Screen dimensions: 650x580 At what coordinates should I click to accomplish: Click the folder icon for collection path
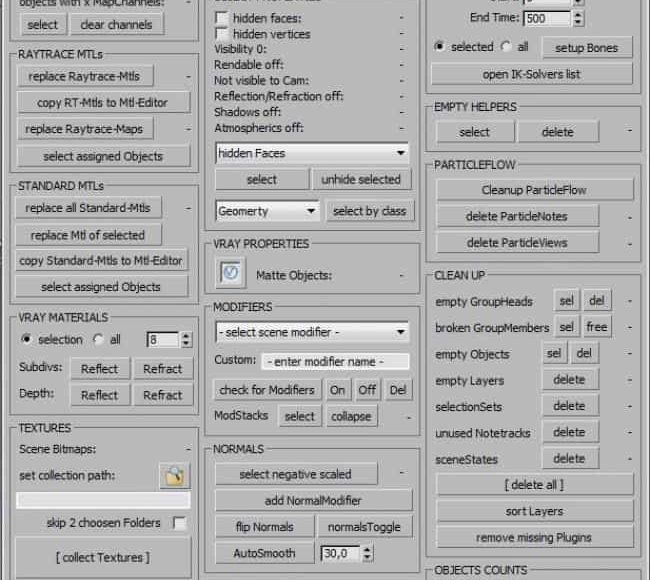click(174, 476)
